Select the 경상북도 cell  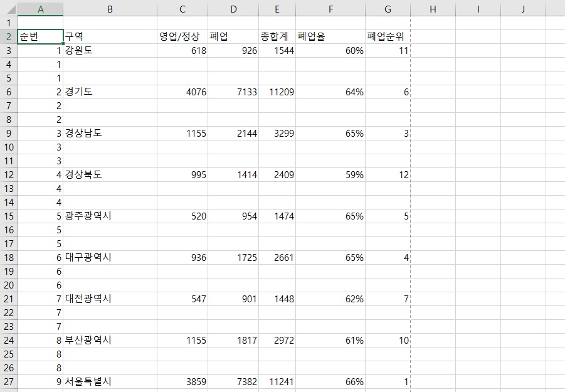(x=110, y=175)
